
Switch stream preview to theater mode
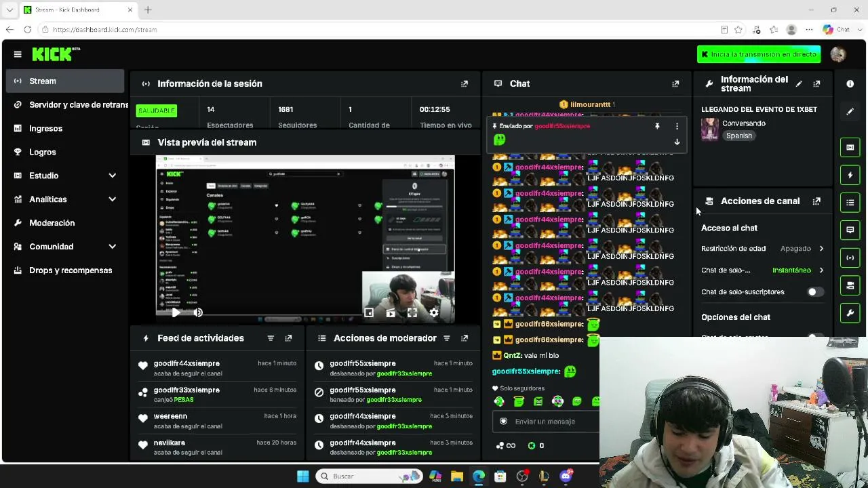coord(391,312)
